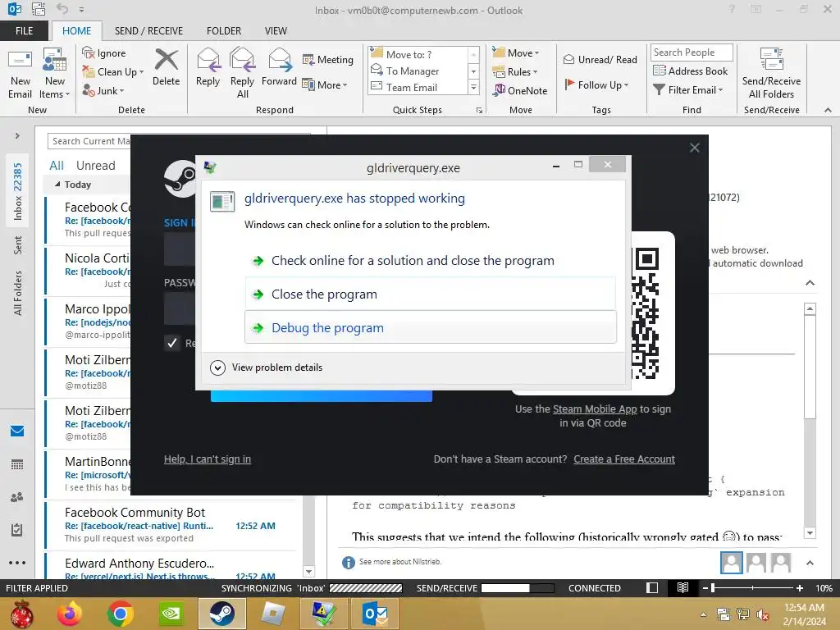Screen dimensions: 840x630
Task: Click 'Help, I can't sign in' link
Action: pyautogui.click(x=208, y=459)
